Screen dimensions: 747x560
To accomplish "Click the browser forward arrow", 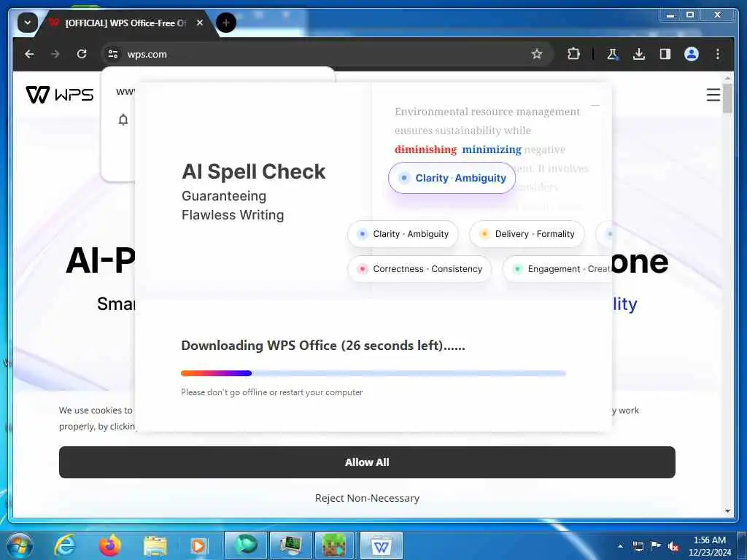I will click(x=55, y=54).
